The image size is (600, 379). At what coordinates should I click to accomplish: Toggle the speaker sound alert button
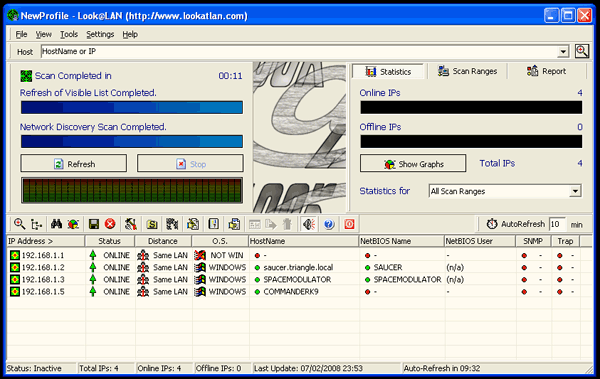(309, 224)
